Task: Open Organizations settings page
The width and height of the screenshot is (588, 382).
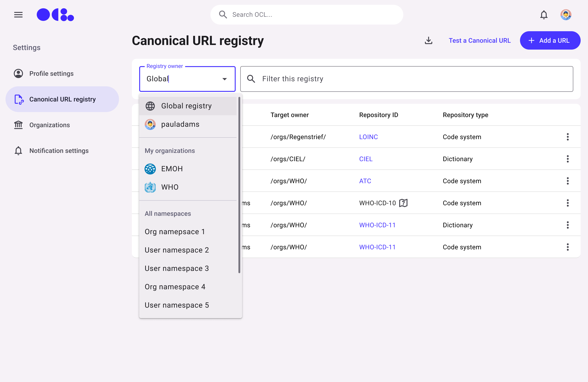Action: tap(49, 125)
